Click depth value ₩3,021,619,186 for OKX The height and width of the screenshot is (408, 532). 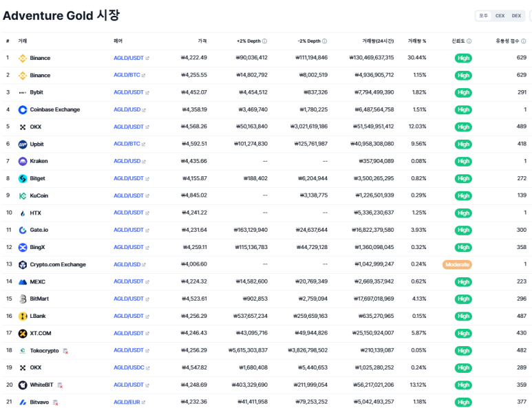coord(309,127)
